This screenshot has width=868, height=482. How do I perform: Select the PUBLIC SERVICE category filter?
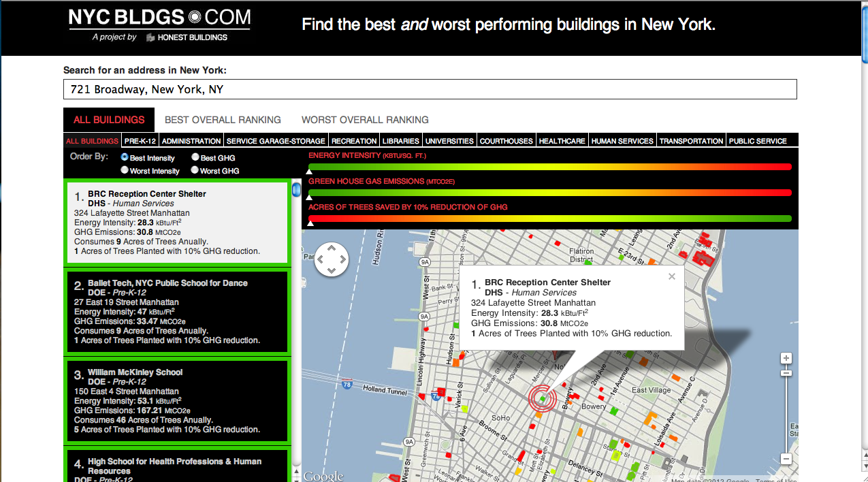(x=758, y=141)
